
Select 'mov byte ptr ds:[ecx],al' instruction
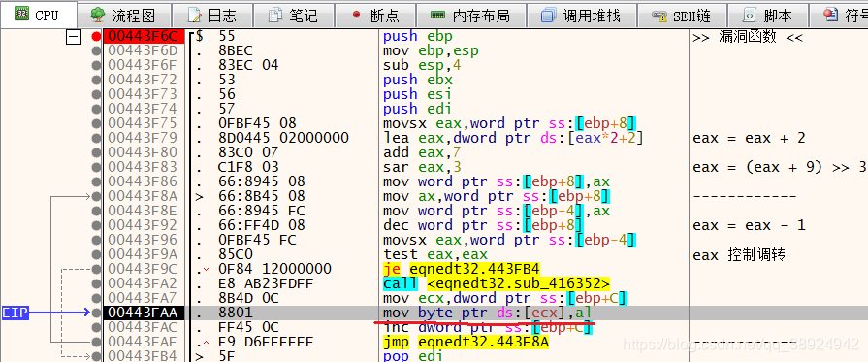(x=488, y=313)
